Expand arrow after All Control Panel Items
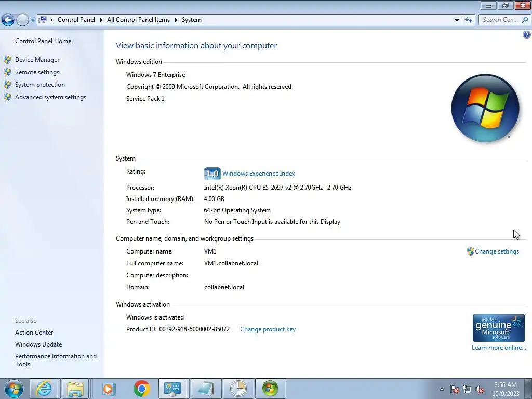This screenshot has height=399, width=532. (176, 20)
